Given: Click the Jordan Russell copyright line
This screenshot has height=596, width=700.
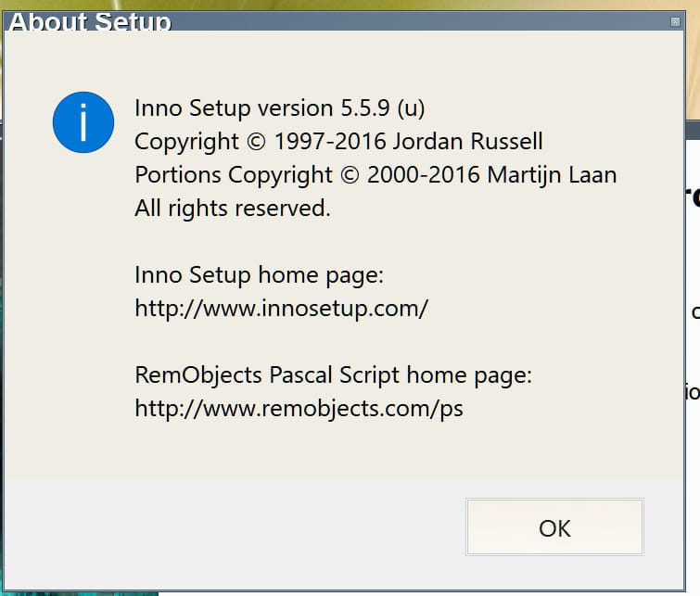Looking at the screenshot, I should tap(338, 142).
